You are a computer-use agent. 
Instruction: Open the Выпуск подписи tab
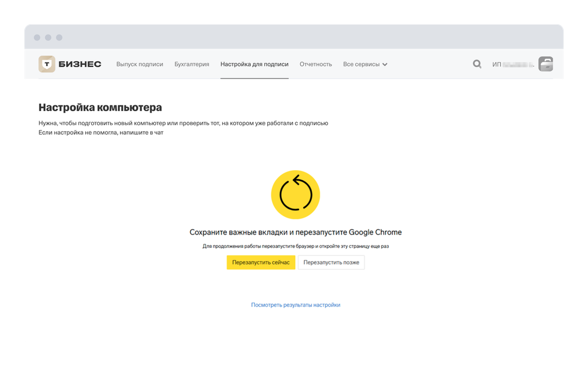[140, 64]
